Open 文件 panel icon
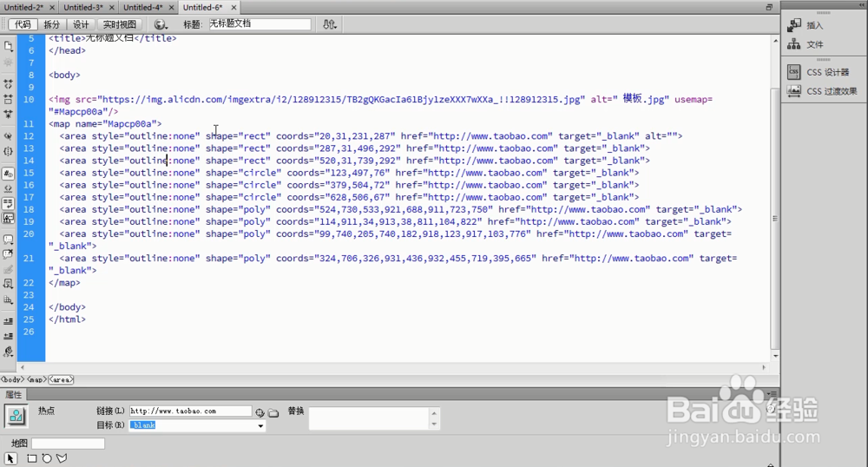868x467 pixels. tap(794, 44)
